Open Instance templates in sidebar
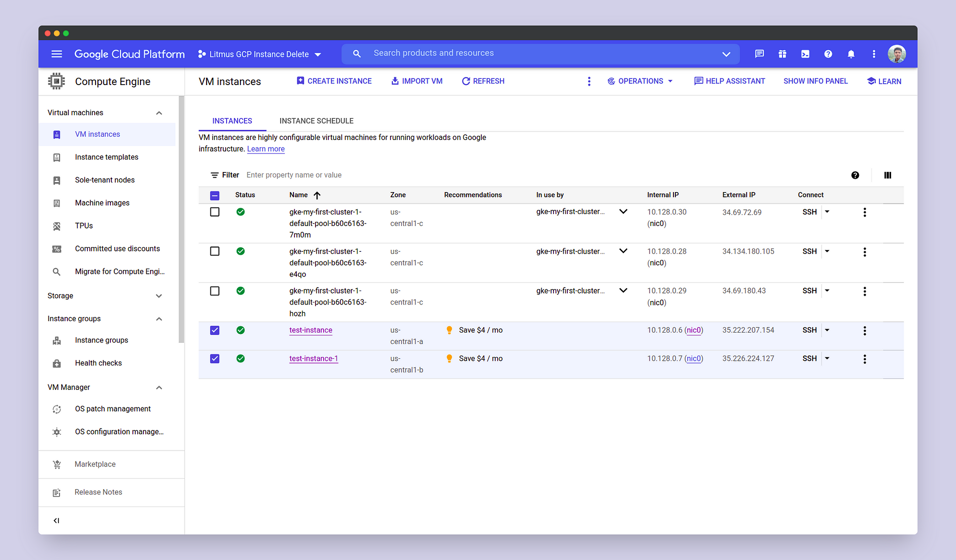The width and height of the screenshot is (956, 560). pyautogui.click(x=107, y=157)
